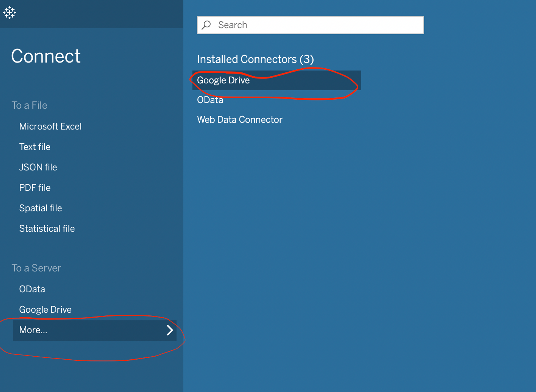Viewport: 536px width, 392px height.
Task: Click the Connect pane title
Action: tap(46, 56)
